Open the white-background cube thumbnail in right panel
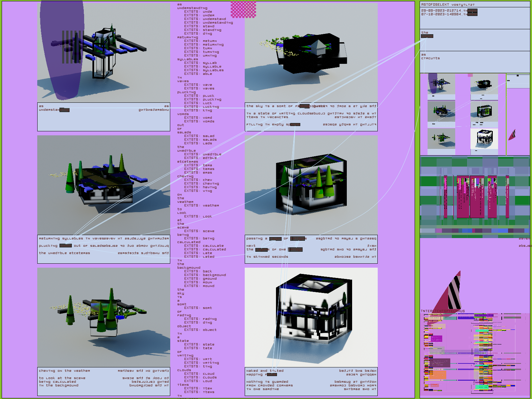The image size is (532, 399). 484,139
